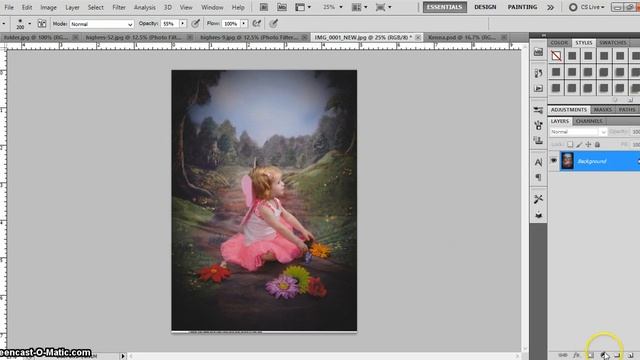Switch to the Adjustments panel tab
Screen dimensions: 640x360
tap(569, 109)
